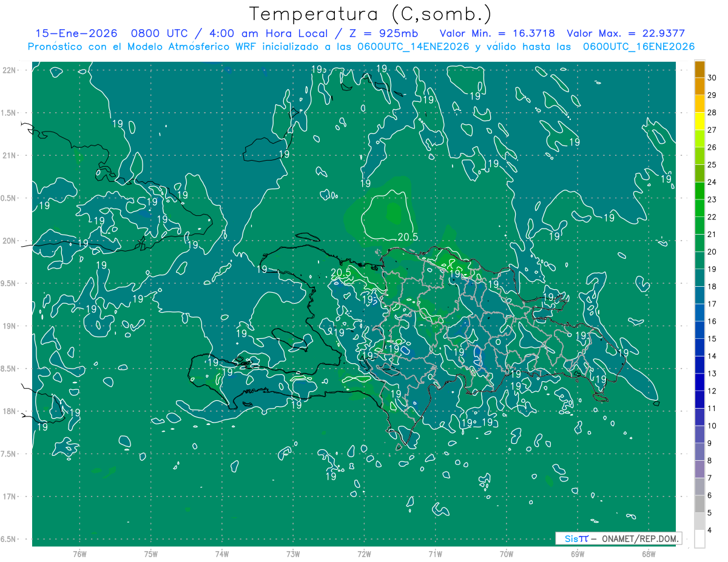Click the '0600UTC_14ENE2026' initialization text
728x562 pixels.
coord(413,47)
